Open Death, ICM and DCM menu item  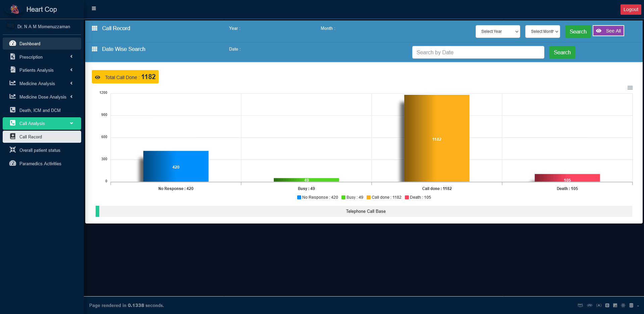tap(40, 110)
